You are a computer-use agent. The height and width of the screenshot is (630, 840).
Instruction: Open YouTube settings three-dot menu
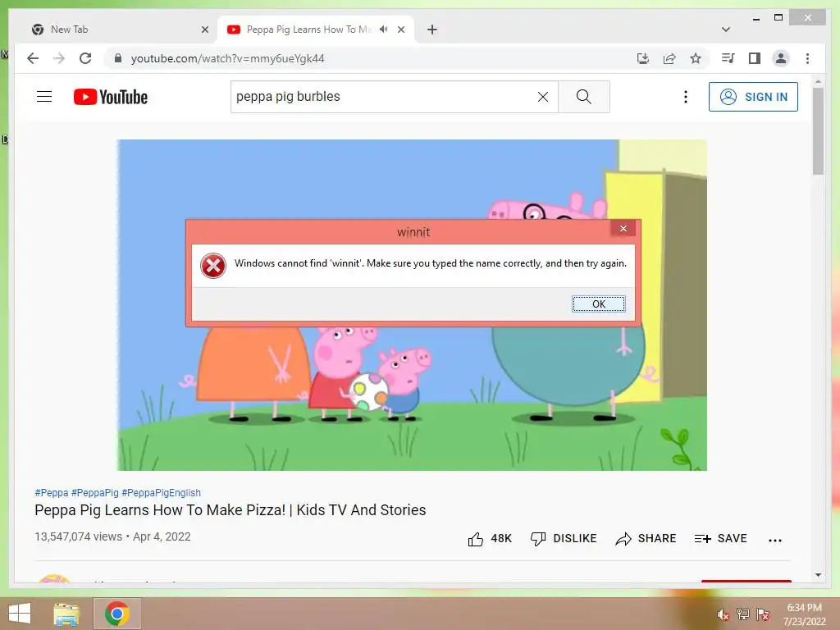685,97
